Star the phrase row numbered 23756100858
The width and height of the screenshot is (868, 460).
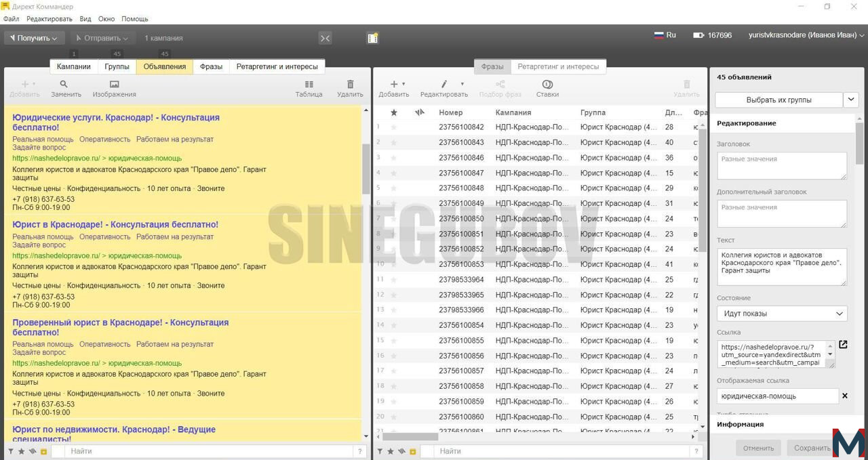tap(393, 386)
